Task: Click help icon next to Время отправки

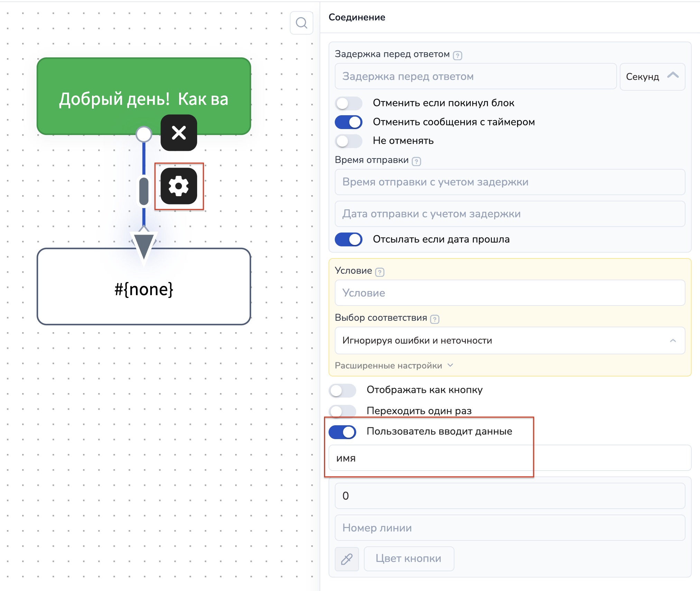Action: (416, 161)
